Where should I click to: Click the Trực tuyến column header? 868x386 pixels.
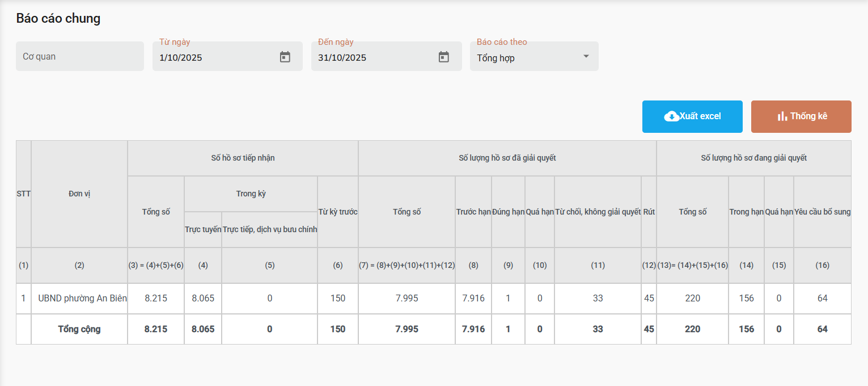(x=203, y=229)
